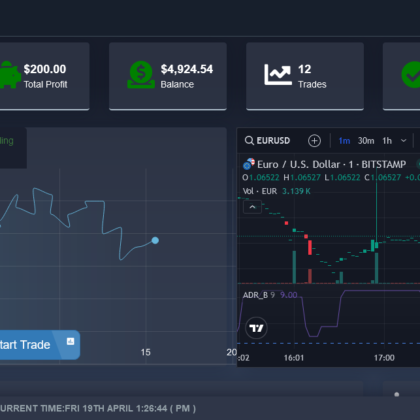Screen dimensions: 420x420
Task: Click the $200.00 Total Profit value
Action: pyautogui.click(x=45, y=69)
